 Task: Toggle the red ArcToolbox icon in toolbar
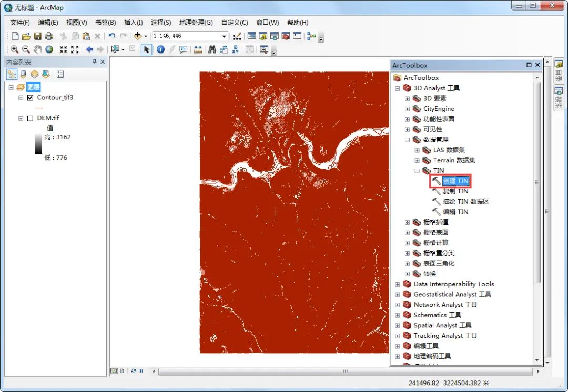coord(286,36)
